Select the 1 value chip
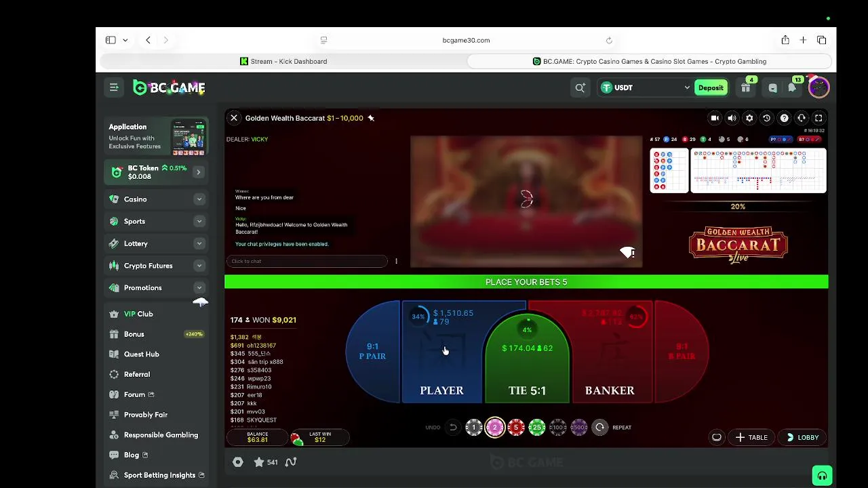This screenshot has height=488, width=868. [x=474, y=428]
